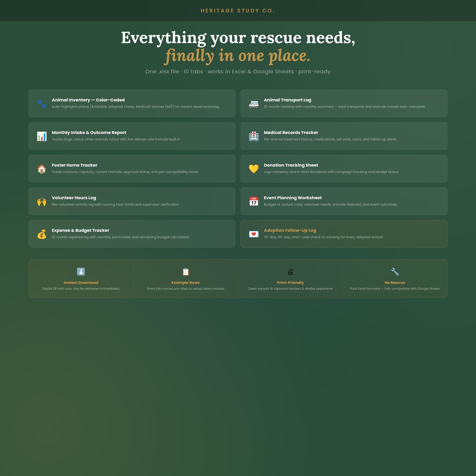
Task: Click the 'Auto-highlights status' description text
Action: 135,107
